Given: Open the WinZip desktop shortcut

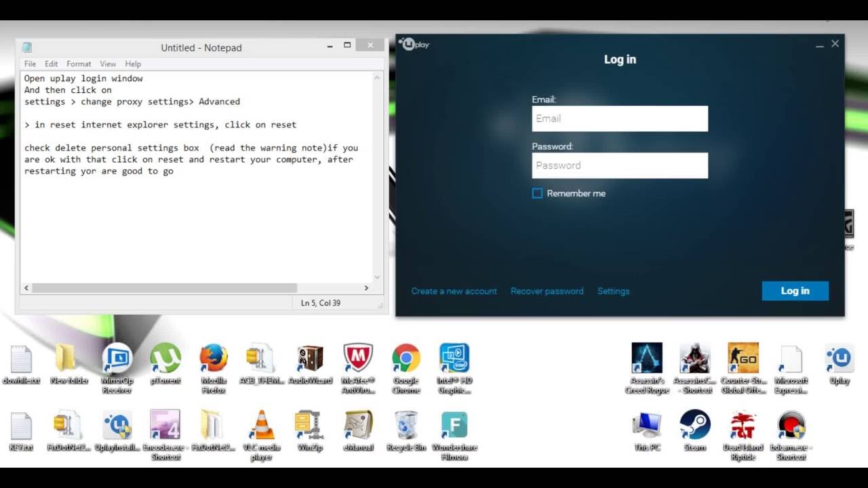Looking at the screenshot, I should coord(310,431).
